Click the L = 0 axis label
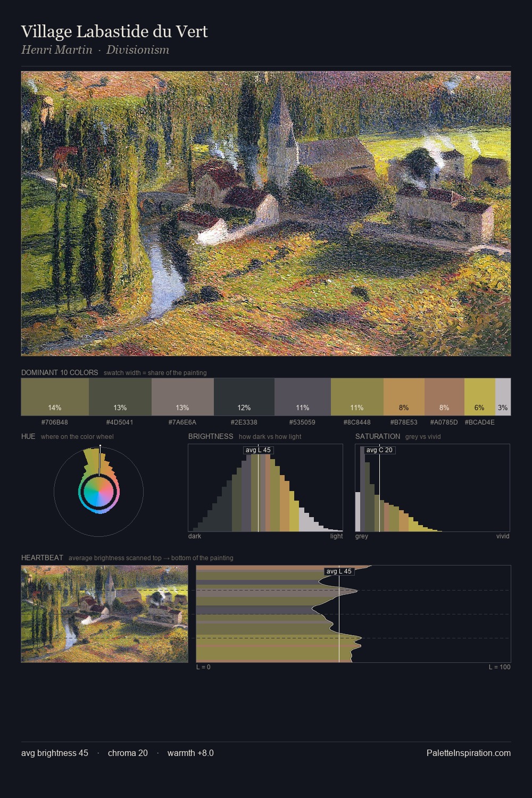The height and width of the screenshot is (798, 532). coord(203,667)
